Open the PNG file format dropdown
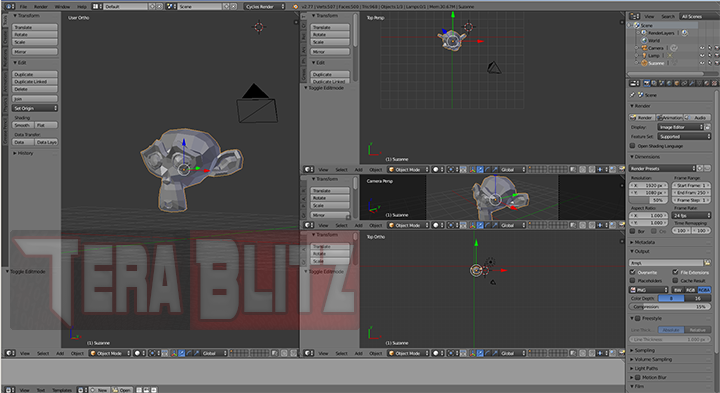This screenshot has height=393, width=720. click(648, 290)
